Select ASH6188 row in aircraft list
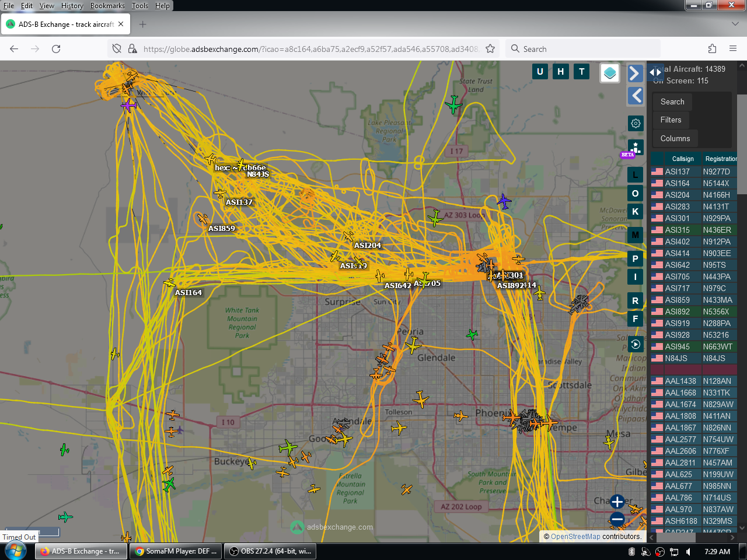This screenshot has width=747, height=560. (694, 521)
